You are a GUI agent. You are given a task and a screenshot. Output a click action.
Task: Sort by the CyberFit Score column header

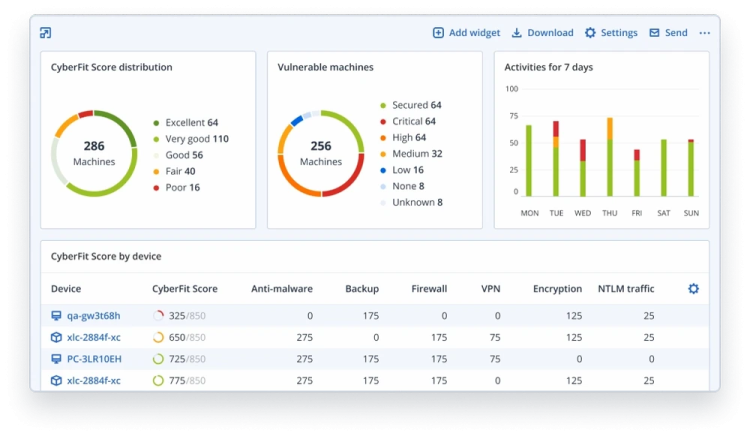[x=185, y=289]
